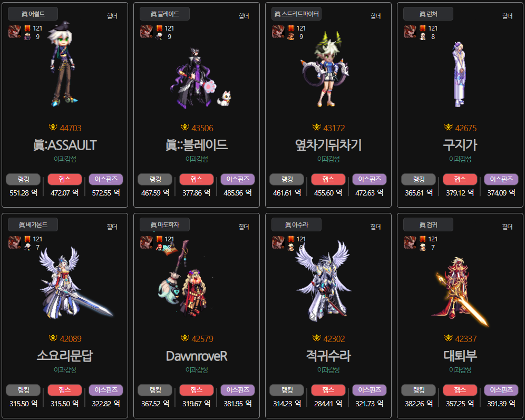Image resolution: width=525 pixels, height=420 pixels.
Task: Click the portrait icon on 眞 검귀 card
Action: tap(410, 242)
